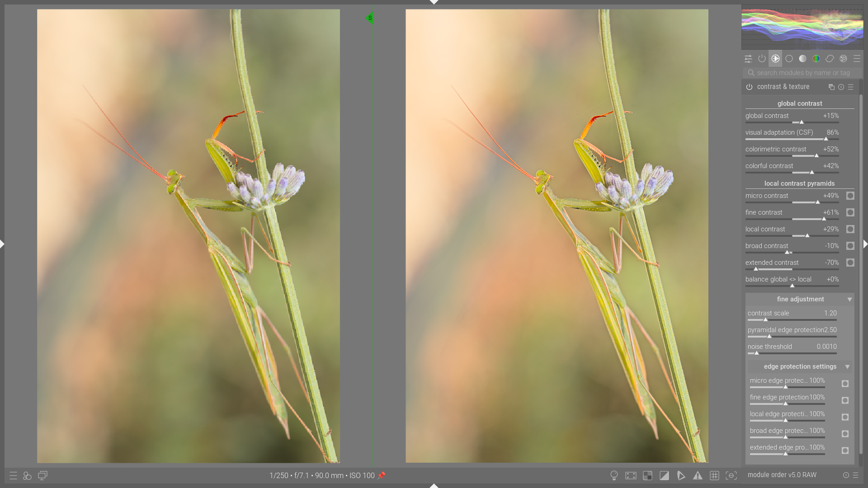Toggle micro contrast mask button
The height and width of the screenshot is (488, 868).
click(850, 196)
